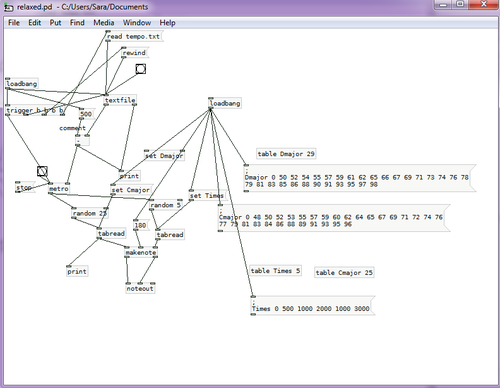Click the 180 message box

point(141,225)
